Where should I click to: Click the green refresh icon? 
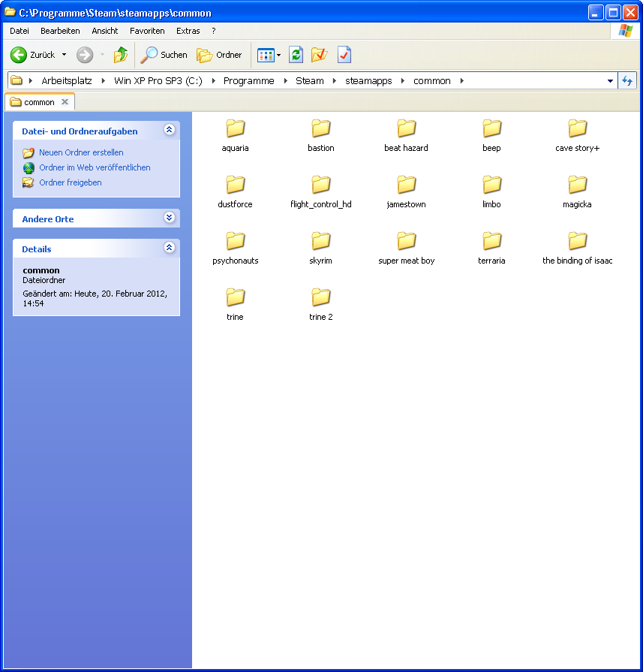click(296, 55)
